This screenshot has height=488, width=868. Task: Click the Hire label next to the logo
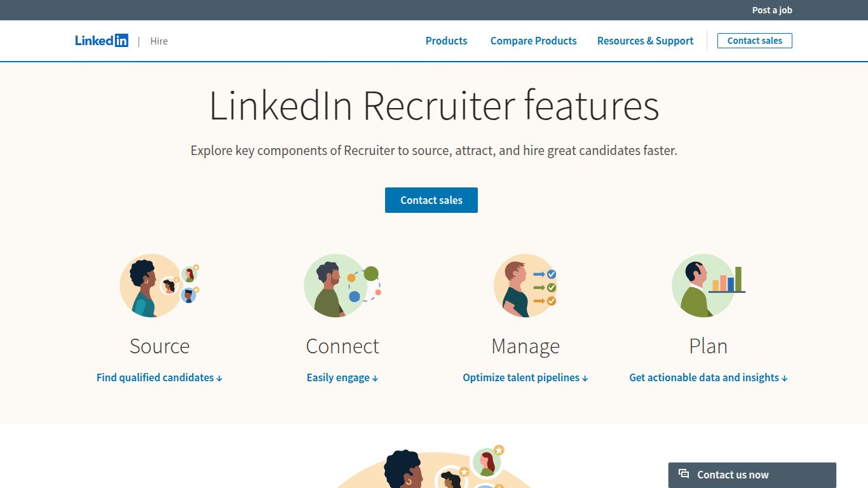pos(159,41)
